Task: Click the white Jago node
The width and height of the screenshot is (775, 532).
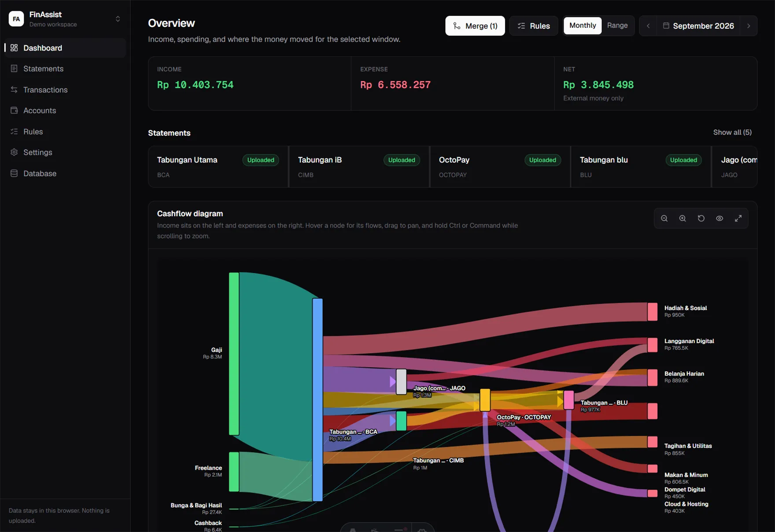Action: (401, 382)
